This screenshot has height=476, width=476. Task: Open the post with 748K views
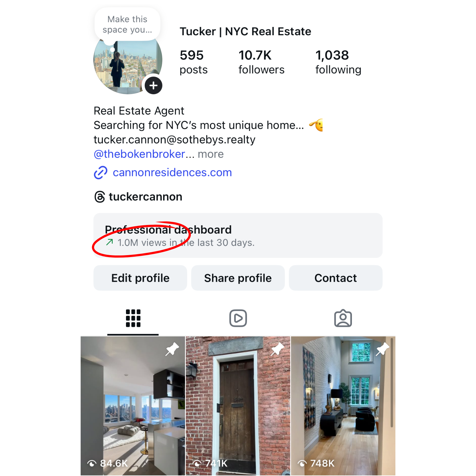[x=343, y=406]
